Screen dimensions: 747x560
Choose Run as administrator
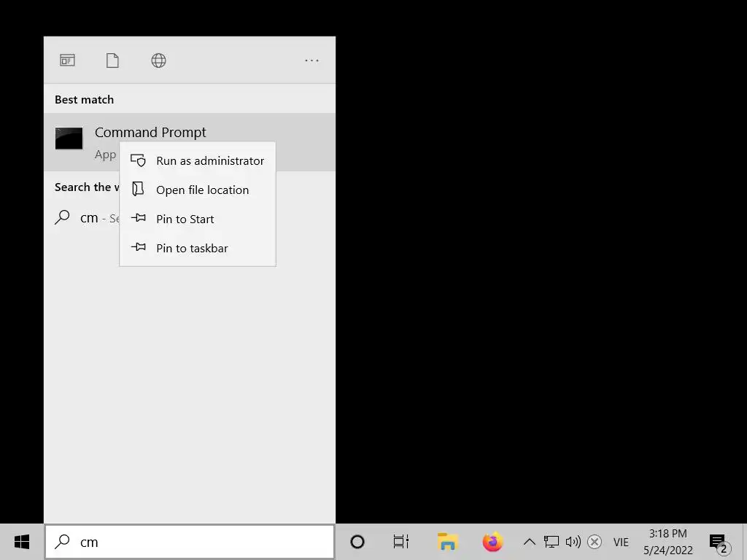[x=198, y=161]
